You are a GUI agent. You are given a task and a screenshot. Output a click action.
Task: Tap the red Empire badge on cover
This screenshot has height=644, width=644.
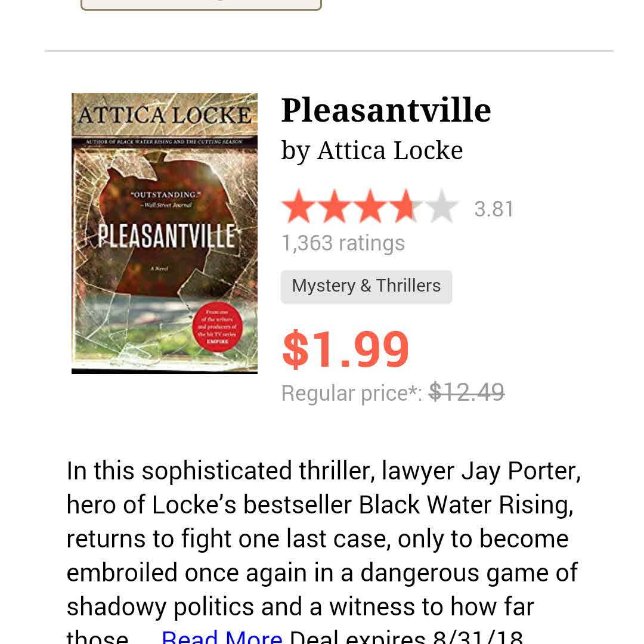pyautogui.click(x=217, y=329)
